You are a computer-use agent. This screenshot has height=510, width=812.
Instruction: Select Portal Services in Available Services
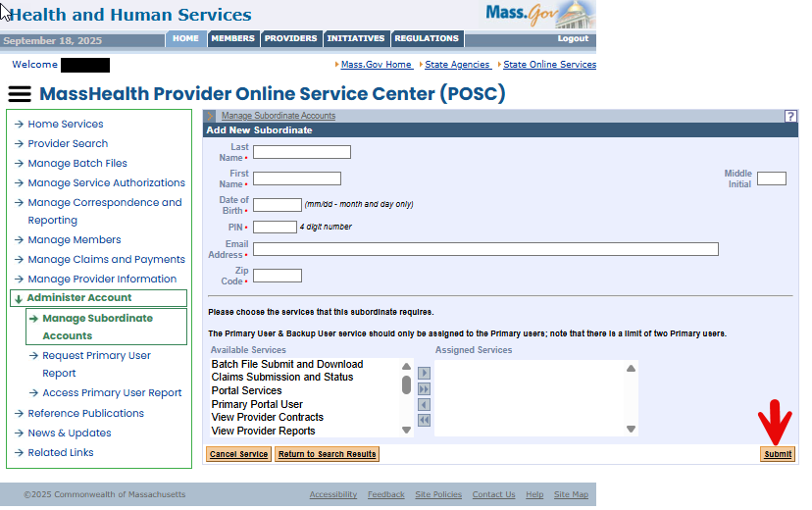tap(246, 390)
